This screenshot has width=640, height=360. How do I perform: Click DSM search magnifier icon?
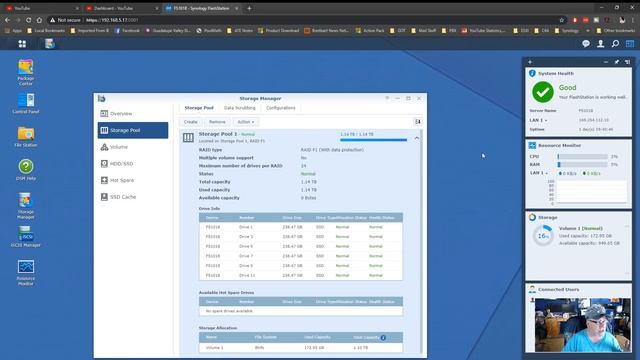pos(615,44)
